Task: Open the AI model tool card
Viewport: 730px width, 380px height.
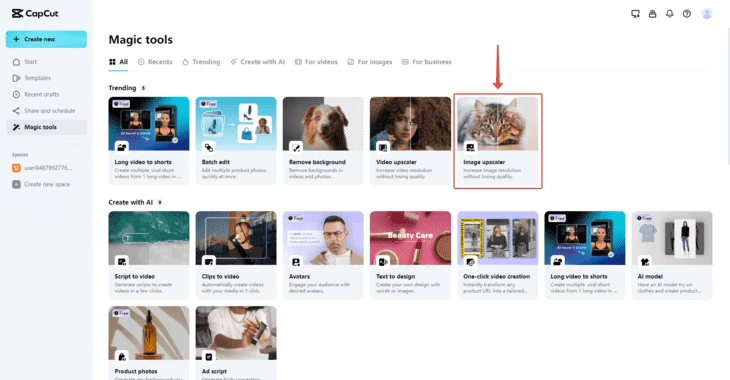Action: (x=672, y=255)
